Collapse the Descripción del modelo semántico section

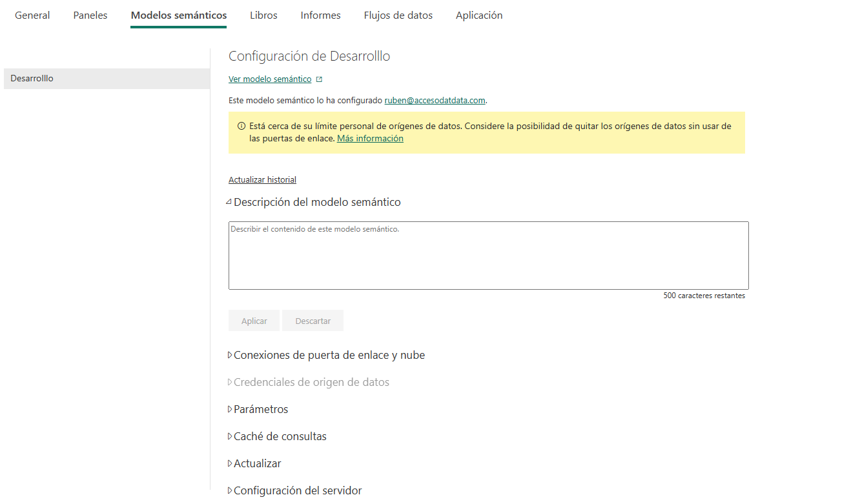coord(229,202)
